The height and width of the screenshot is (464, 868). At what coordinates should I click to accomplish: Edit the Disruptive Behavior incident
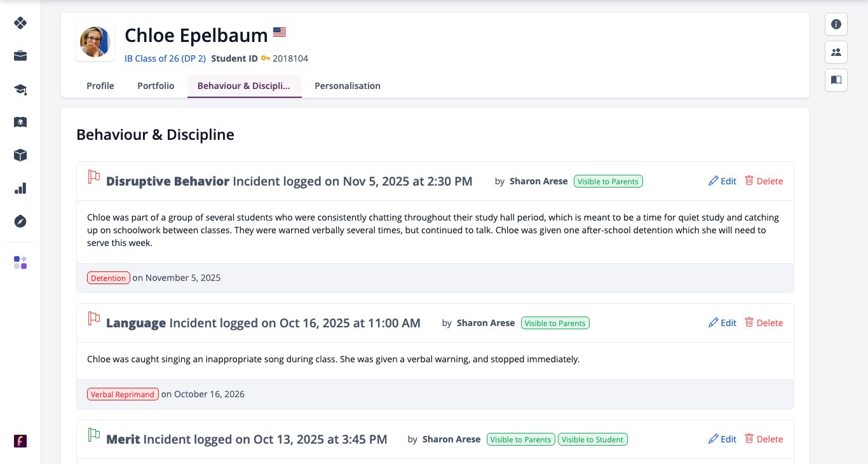(722, 181)
